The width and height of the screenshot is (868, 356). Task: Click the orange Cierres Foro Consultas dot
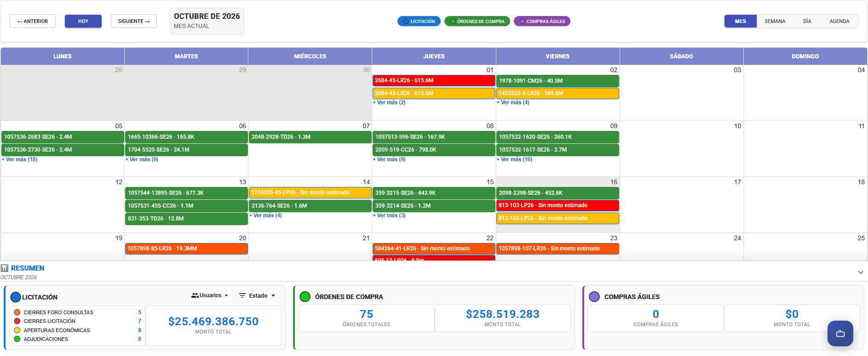17,312
